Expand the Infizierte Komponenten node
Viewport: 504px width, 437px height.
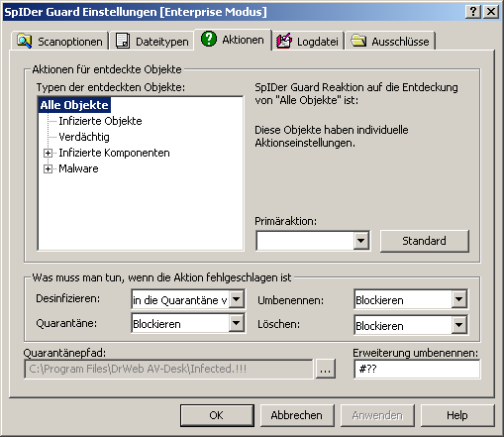[x=48, y=153]
